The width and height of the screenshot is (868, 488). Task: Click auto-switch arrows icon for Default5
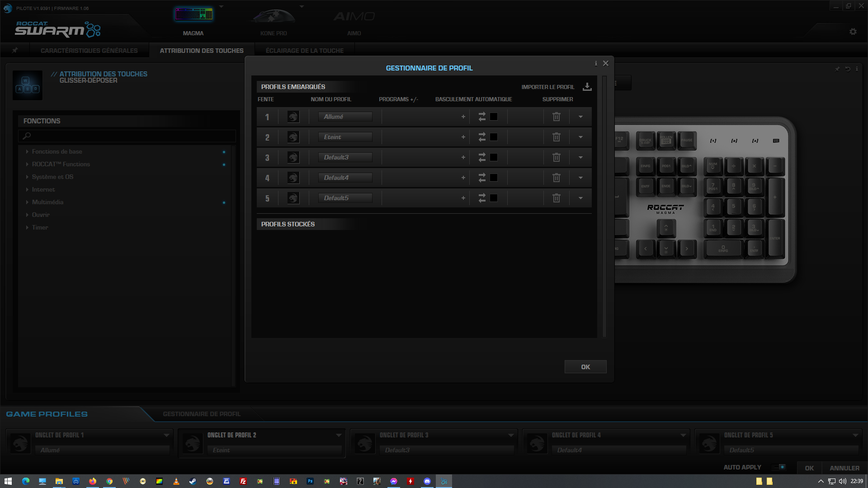point(482,198)
